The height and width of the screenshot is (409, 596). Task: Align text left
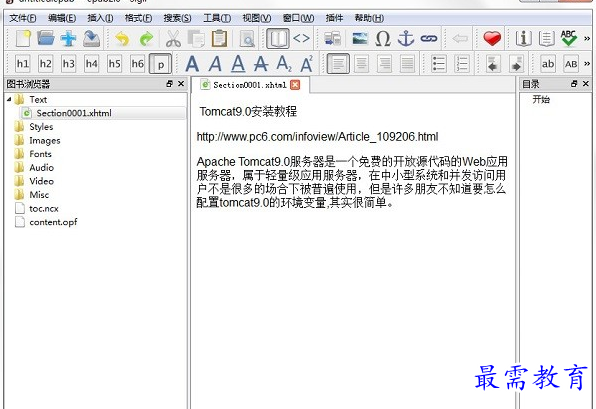[338, 64]
